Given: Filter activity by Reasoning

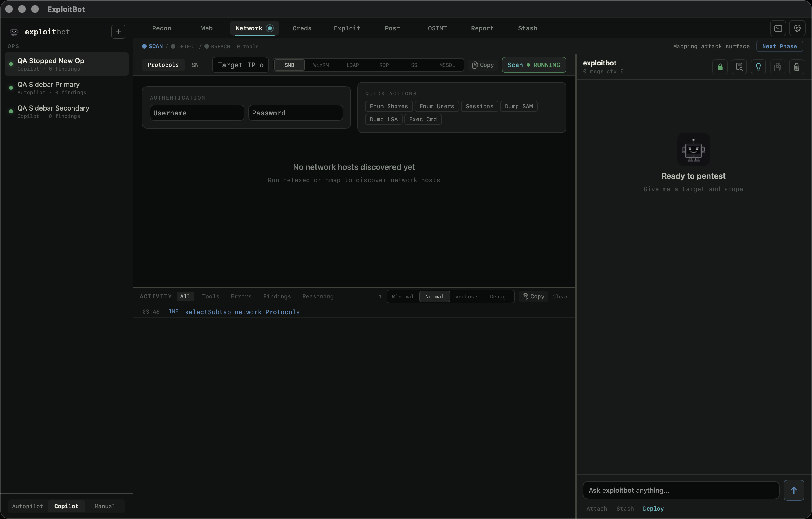Looking at the screenshot, I should (x=318, y=297).
